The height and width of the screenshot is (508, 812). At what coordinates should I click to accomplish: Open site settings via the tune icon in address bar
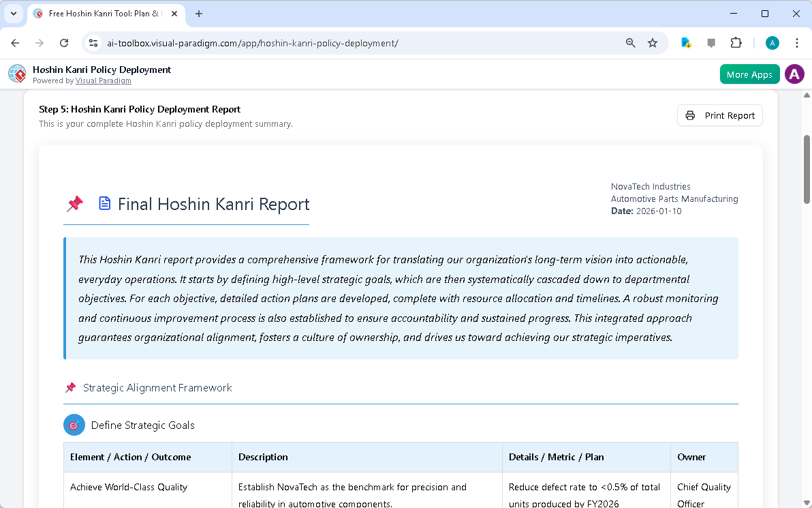93,42
